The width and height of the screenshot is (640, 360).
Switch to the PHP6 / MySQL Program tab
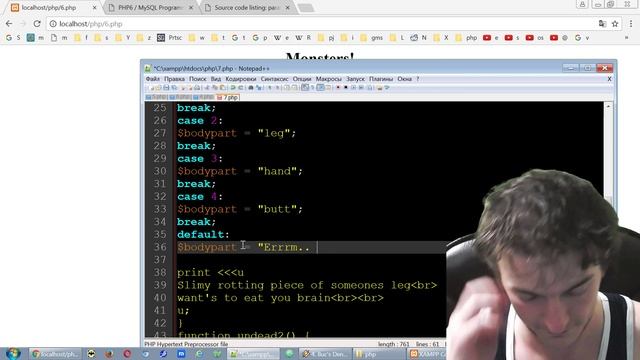tap(149, 8)
